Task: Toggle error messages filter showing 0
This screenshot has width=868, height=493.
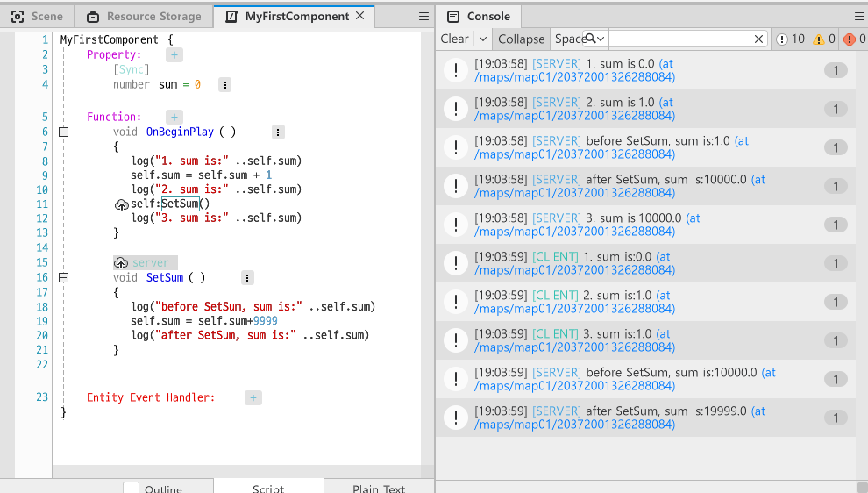Action: pyautogui.click(x=854, y=39)
